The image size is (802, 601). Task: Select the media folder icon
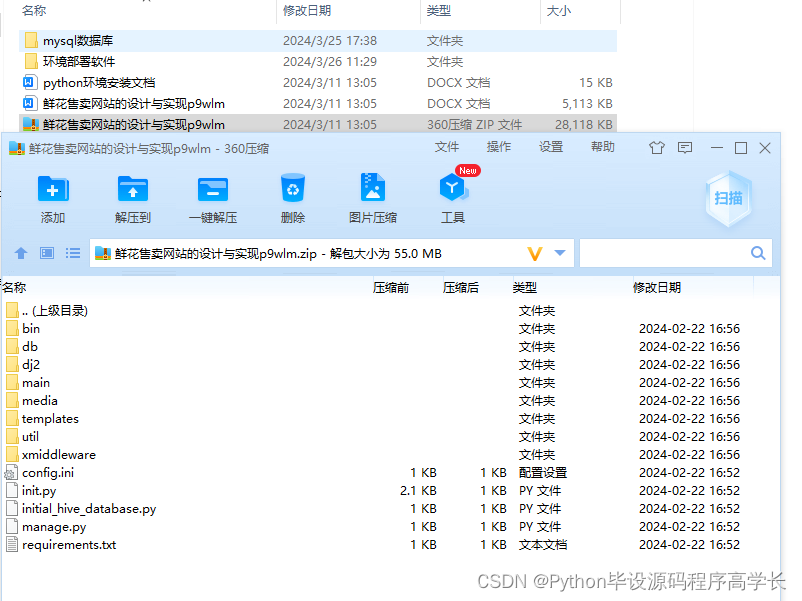tap(13, 400)
